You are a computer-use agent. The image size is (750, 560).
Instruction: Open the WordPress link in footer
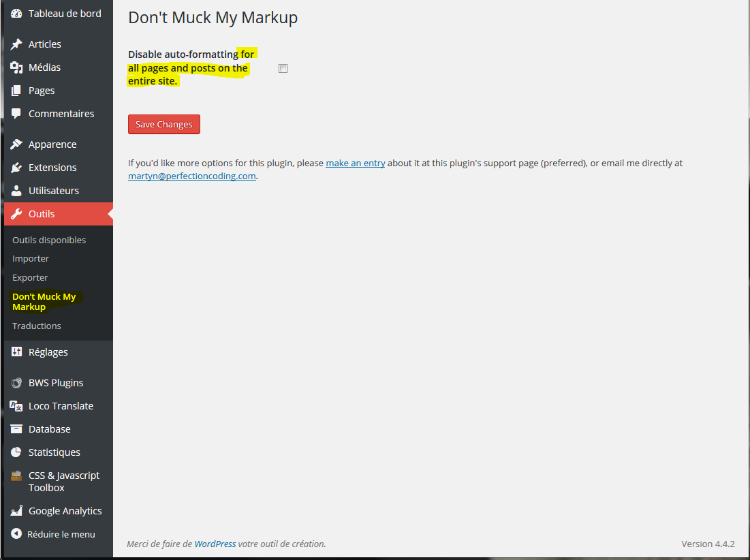[x=215, y=544]
